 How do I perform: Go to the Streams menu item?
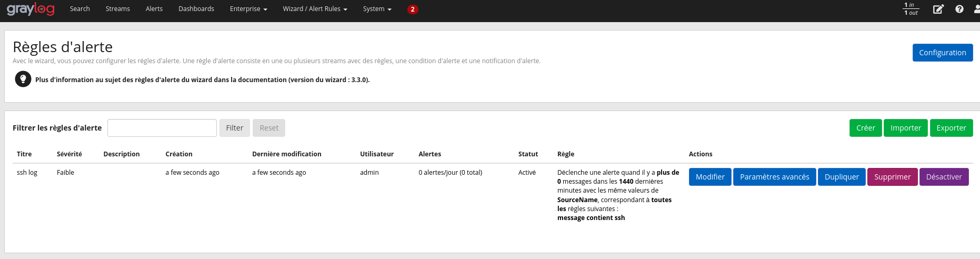click(117, 9)
